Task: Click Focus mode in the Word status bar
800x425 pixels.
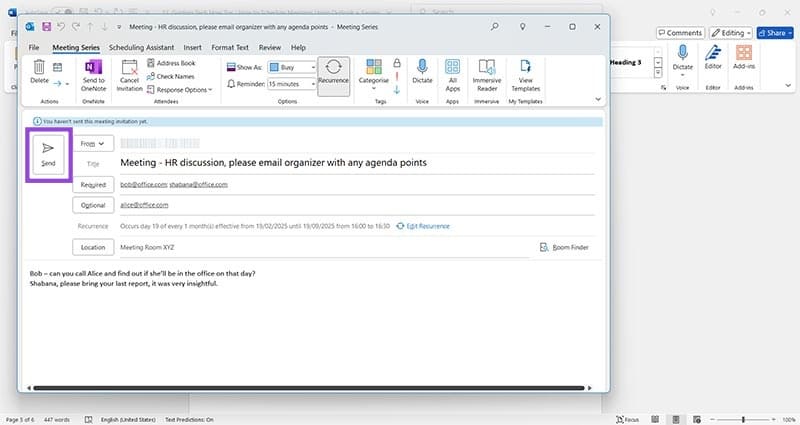Action: pyautogui.click(x=628, y=419)
